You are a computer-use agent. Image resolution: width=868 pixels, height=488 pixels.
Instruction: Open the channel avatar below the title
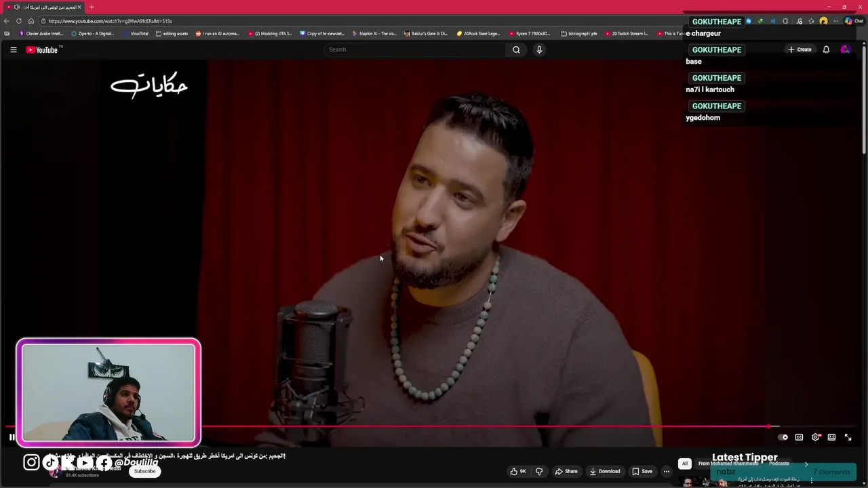coord(54,472)
